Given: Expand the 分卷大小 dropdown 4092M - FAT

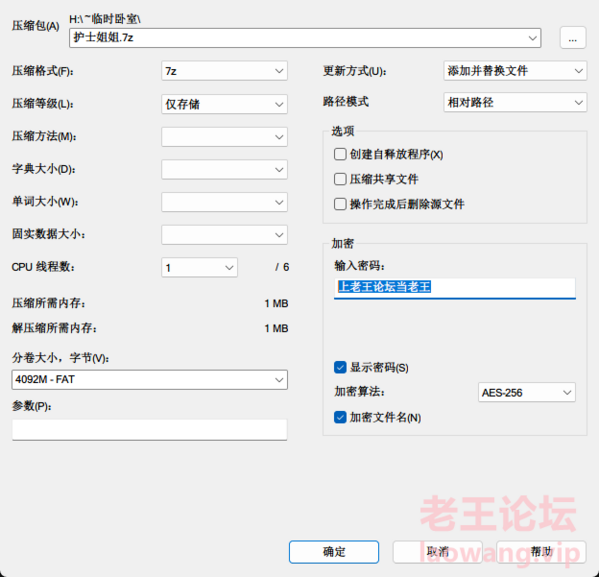Looking at the screenshot, I should (149, 380).
